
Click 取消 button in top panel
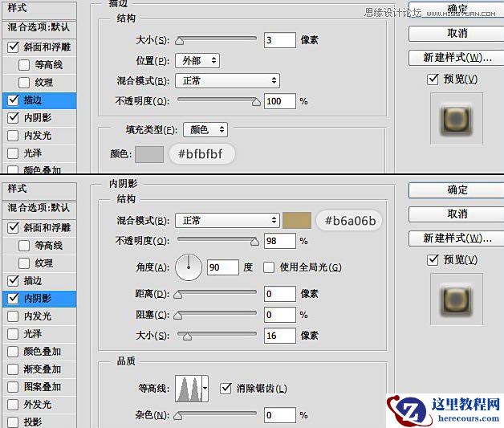pos(457,33)
